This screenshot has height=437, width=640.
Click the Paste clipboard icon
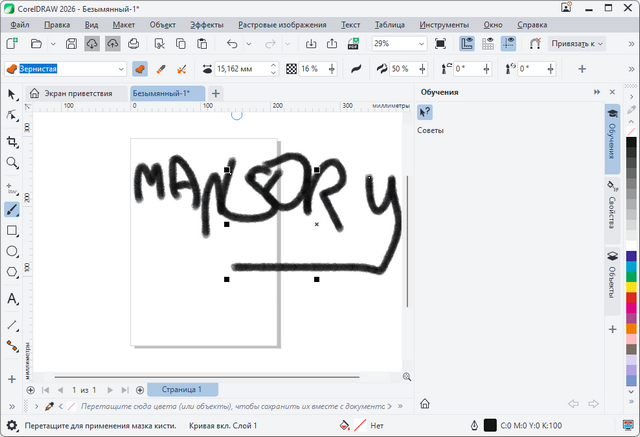[x=202, y=44]
